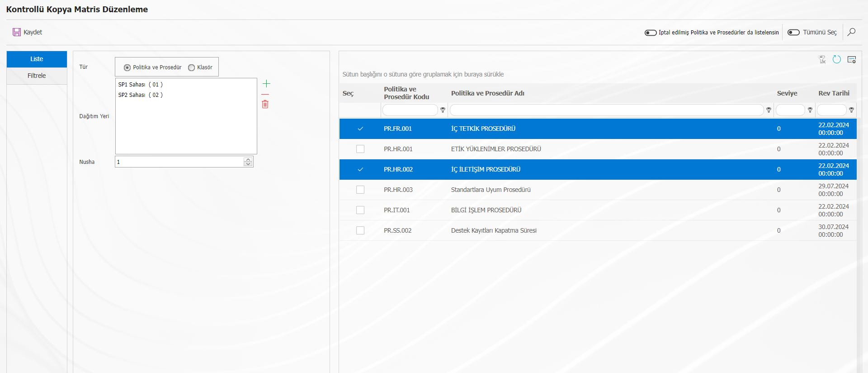Sort by Rev Tarihi column header
Screen dimensions: 868x373
(x=834, y=93)
